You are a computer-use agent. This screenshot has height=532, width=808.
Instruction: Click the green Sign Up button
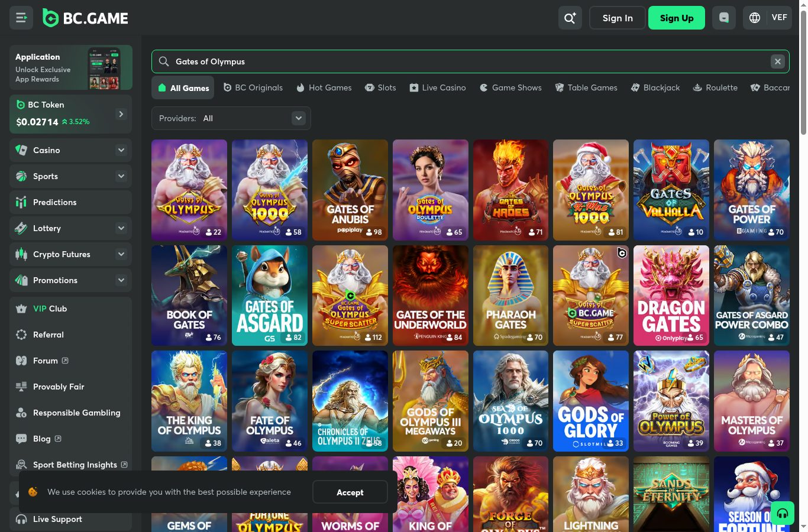[677, 18]
